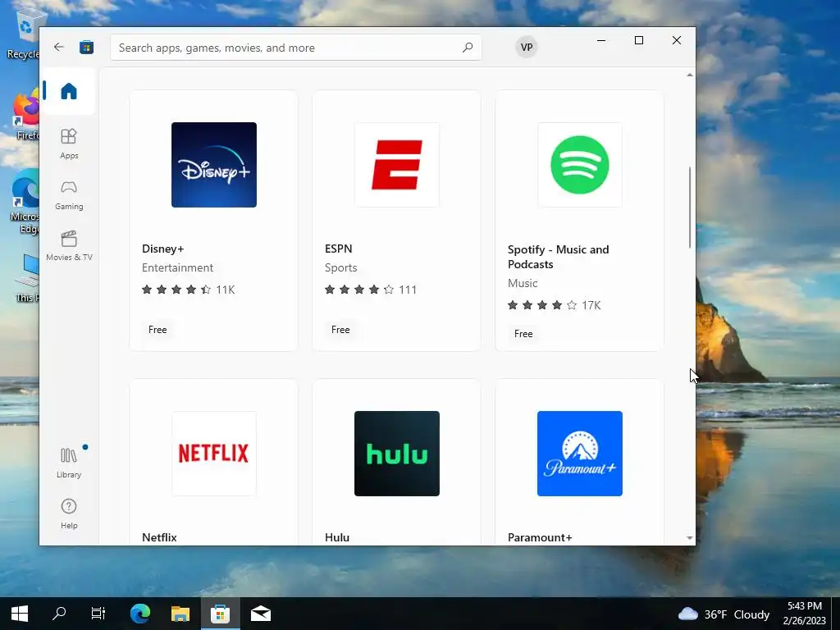Select the Microsoft Edge desktop shortcut
Image resolution: width=840 pixels, height=630 pixels.
click(x=25, y=202)
